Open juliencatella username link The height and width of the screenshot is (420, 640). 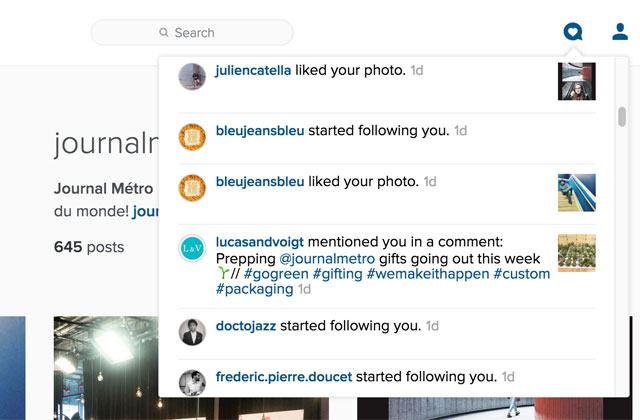pyautogui.click(x=253, y=71)
